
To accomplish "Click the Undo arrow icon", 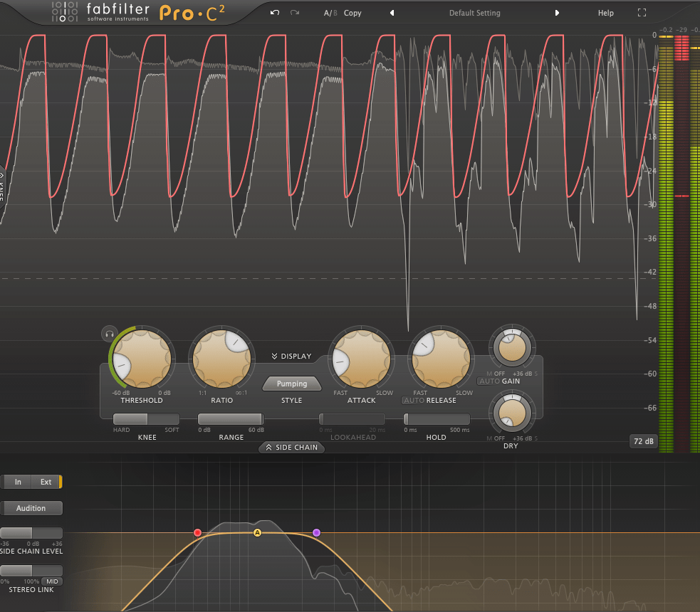I will click(275, 13).
